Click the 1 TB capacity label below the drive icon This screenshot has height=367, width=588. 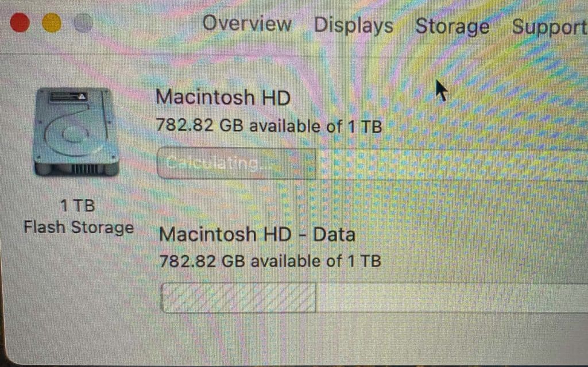(78, 206)
